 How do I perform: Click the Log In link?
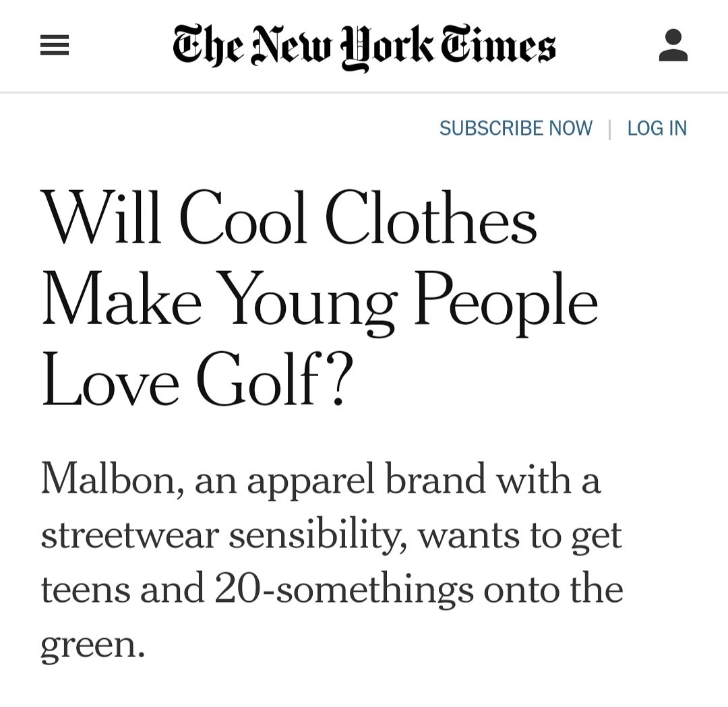point(657,128)
